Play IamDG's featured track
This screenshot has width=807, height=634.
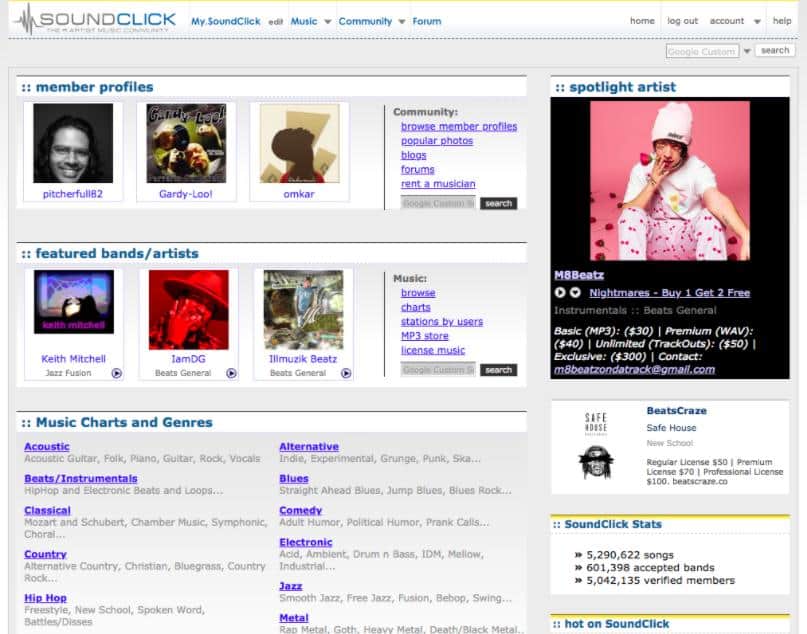click(x=231, y=373)
